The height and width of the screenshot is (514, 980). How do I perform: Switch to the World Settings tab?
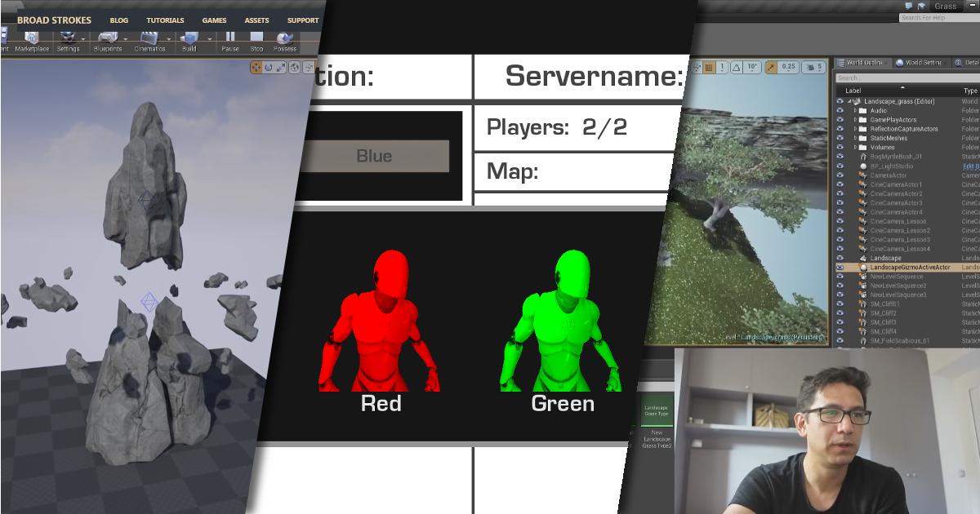[921, 63]
